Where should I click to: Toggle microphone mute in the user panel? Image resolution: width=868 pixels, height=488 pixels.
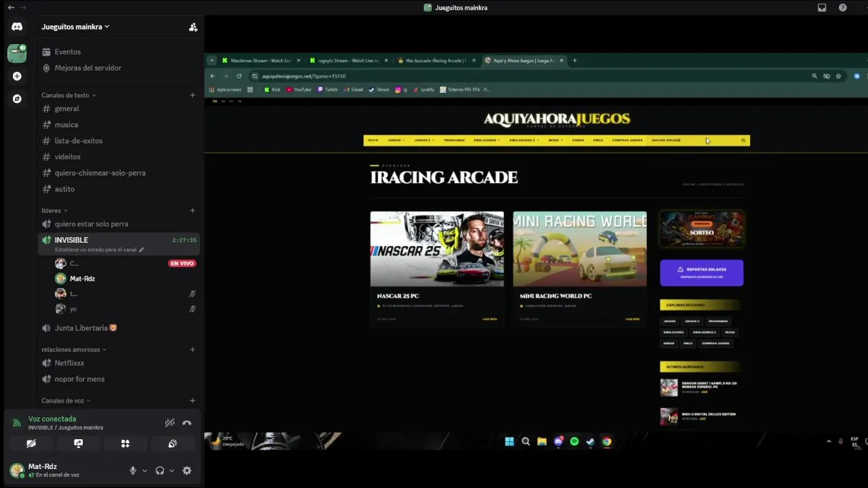tap(133, 470)
